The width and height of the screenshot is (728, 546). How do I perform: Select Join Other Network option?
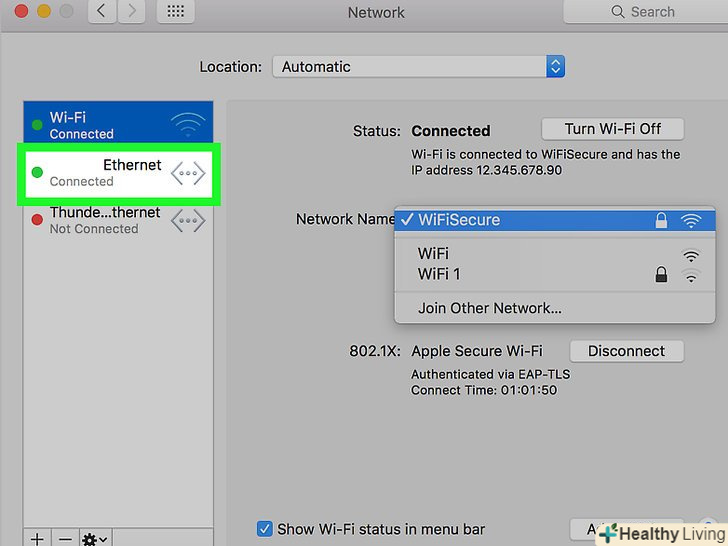pyautogui.click(x=490, y=308)
